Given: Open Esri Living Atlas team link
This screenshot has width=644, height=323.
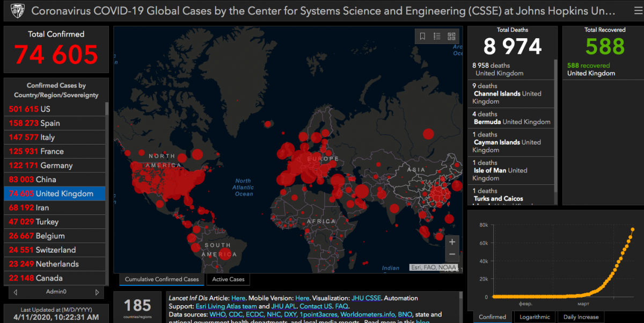Looking at the screenshot, I should tap(226, 306).
